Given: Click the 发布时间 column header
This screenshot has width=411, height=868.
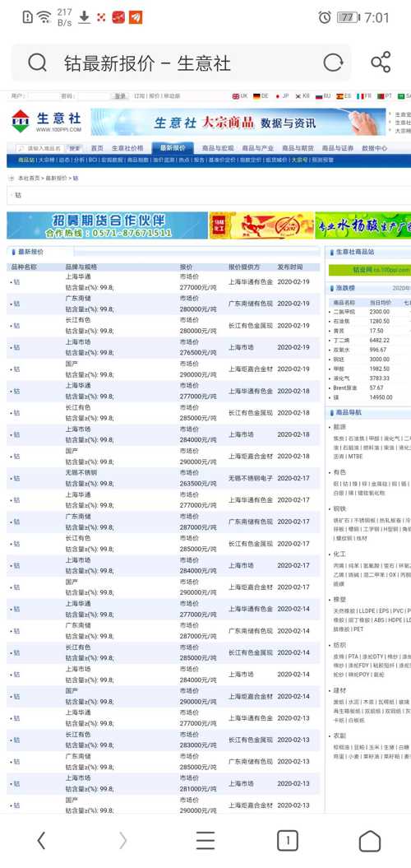Looking at the screenshot, I should [x=290, y=267].
